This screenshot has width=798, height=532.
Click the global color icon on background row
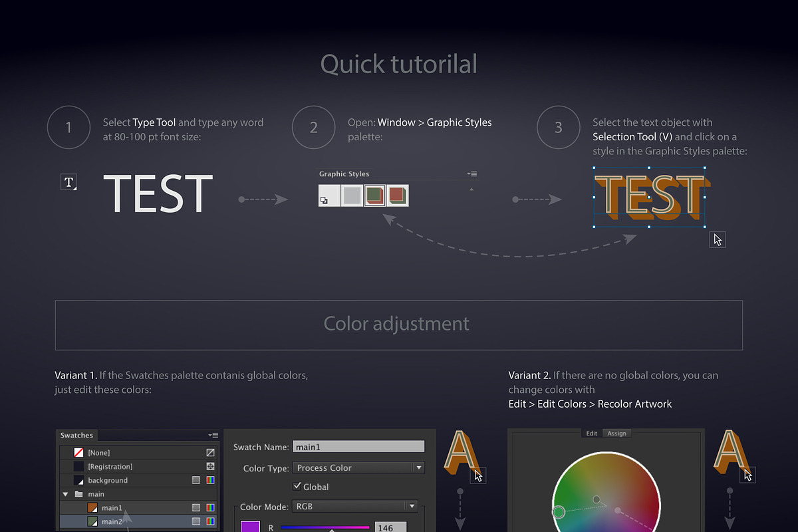pyautogui.click(x=196, y=480)
